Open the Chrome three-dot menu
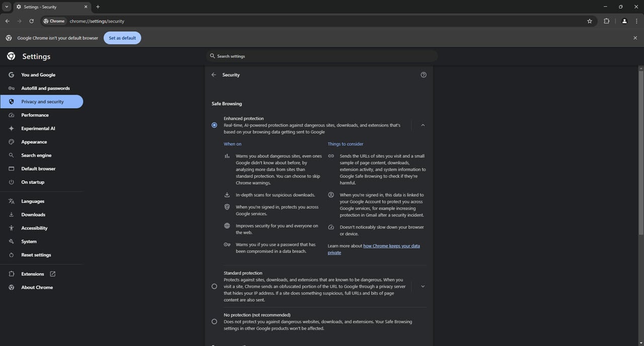The image size is (644, 346). (636, 21)
